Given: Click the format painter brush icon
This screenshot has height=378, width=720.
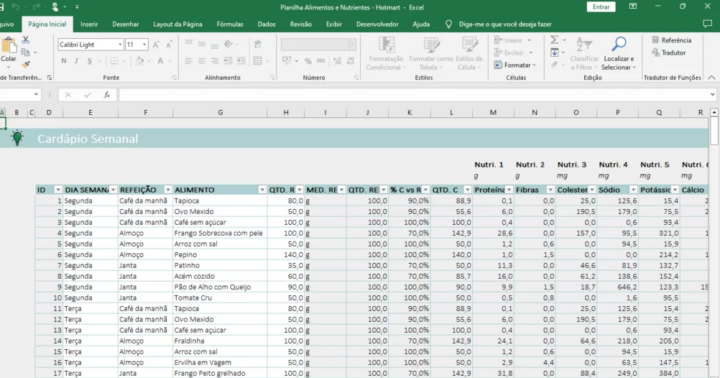Looking at the screenshot, I should pyautogui.click(x=26, y=64).
